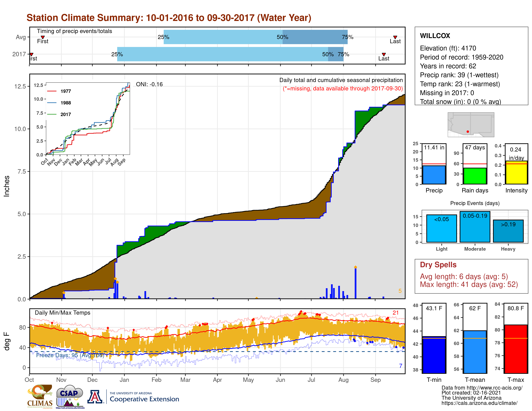Click the blue 7 count in temps panel
The height and width of the screenshot is (411, 532).
(x=401, y=366)
